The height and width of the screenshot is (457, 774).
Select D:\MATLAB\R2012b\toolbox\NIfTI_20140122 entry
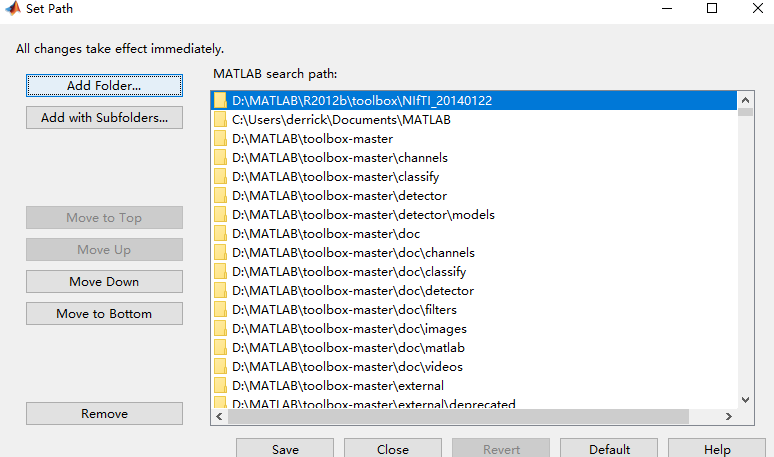point(474,101)
